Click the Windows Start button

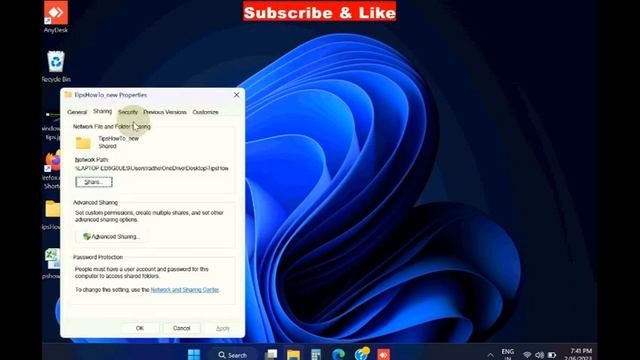tap(194, 354)
